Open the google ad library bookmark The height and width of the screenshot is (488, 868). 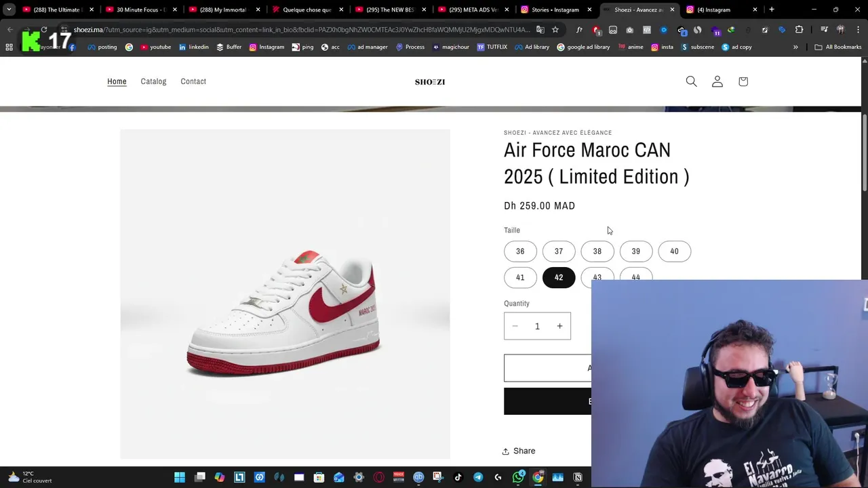583,47
